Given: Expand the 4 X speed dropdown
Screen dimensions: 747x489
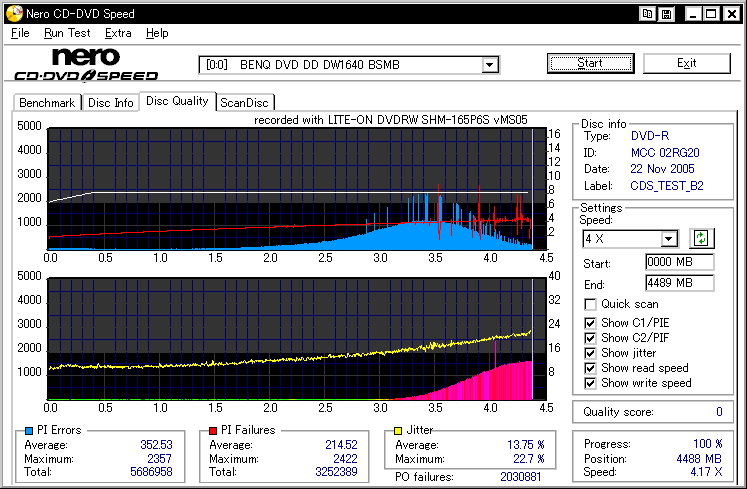Looking at the screenshot, I should pos(669,239).
